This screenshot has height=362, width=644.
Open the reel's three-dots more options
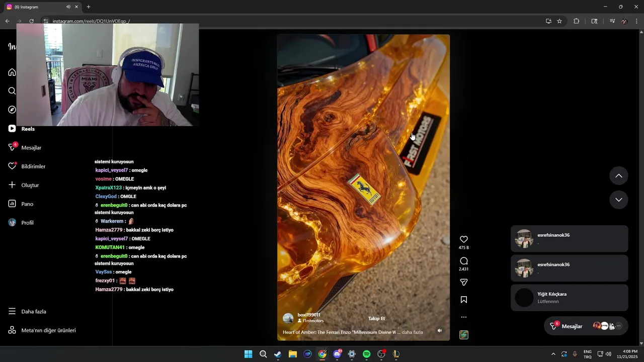click(x=464, y=317)
